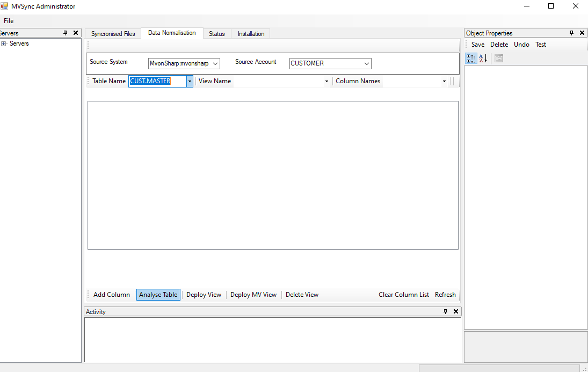Click Delete View
Image resolution: width=588 pixels, height=372 pixels.
302,295
